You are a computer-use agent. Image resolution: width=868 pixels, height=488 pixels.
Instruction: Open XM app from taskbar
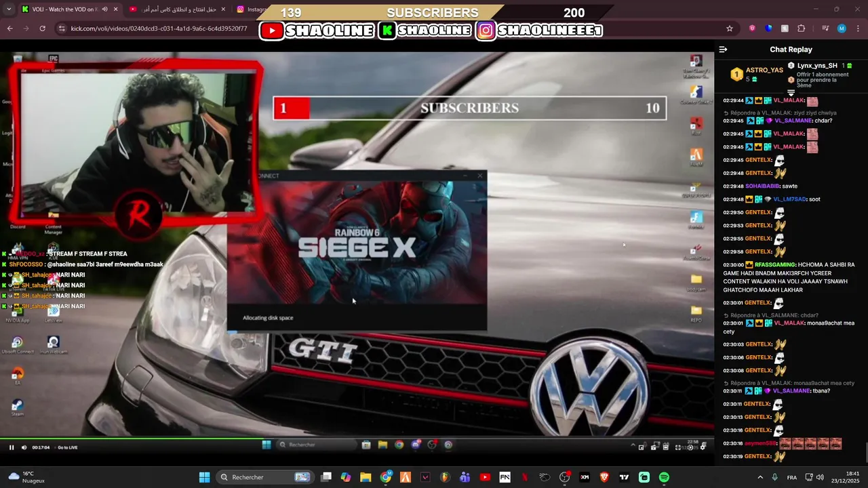tap(585, 477)
